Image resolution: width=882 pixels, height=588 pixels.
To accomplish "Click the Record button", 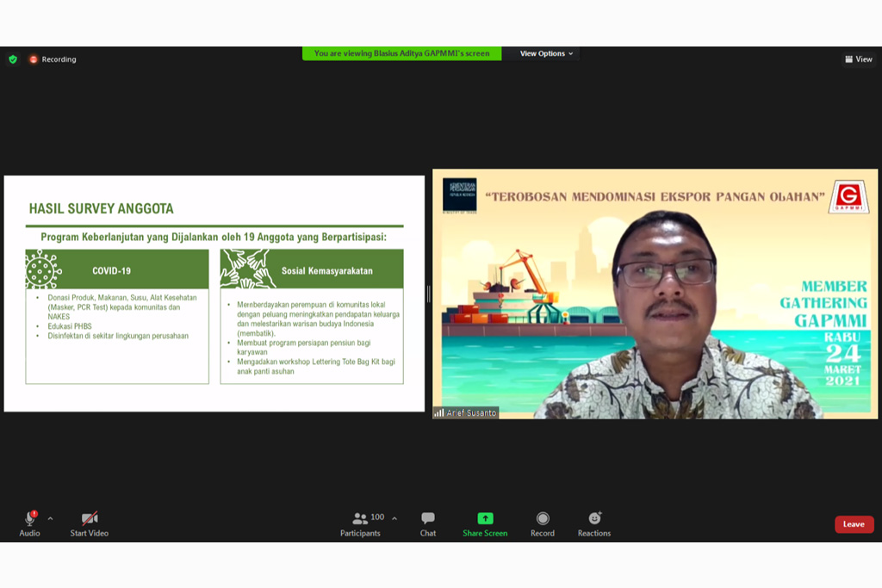I will pyautogui.click(x=543, y=524).
